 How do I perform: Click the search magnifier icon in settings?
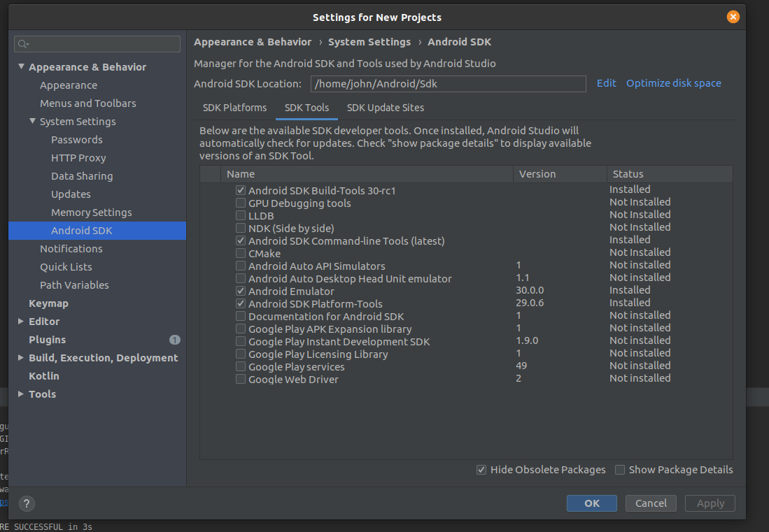pyautogui.click(x=22, y=44)
